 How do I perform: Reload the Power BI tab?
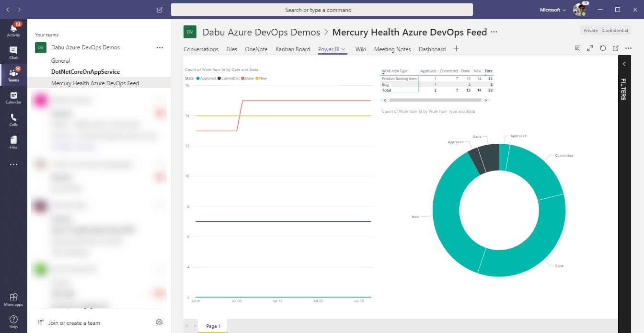pyautogui.click(x=603, y=48)
